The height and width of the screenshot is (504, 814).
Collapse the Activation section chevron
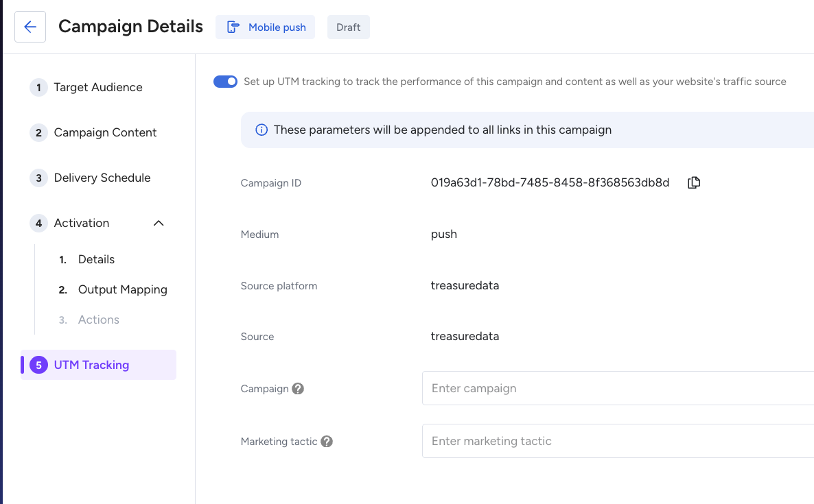pyautogui.click(x=159, y=223)
